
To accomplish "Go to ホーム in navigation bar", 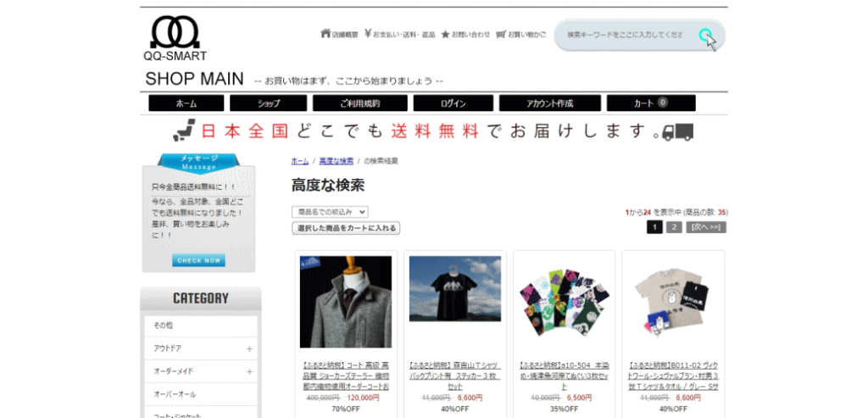I will point(186,103).
